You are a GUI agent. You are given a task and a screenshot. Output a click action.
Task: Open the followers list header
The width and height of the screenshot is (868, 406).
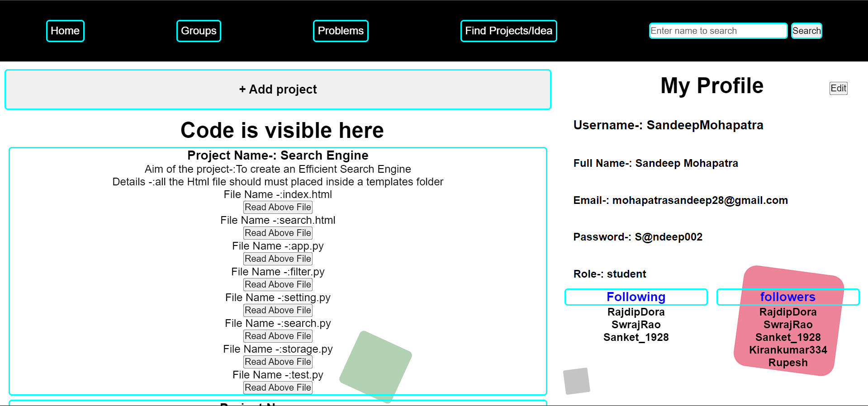coord(787,297)
